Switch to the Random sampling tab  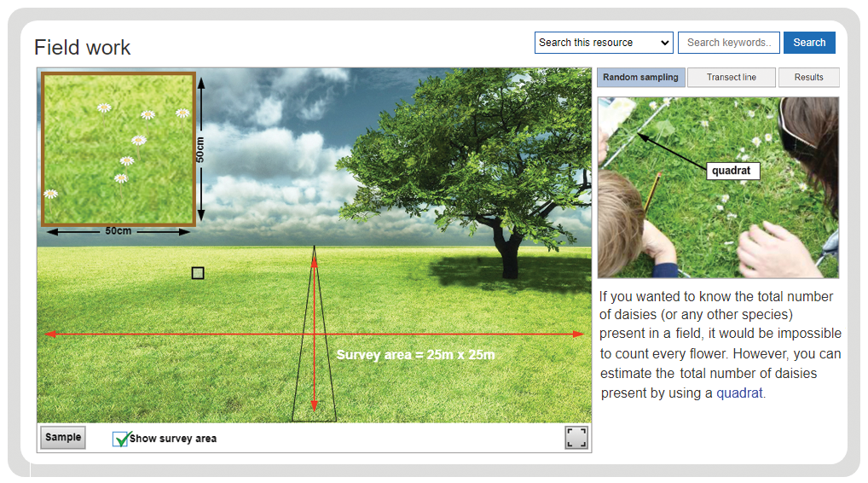(640, 78)
